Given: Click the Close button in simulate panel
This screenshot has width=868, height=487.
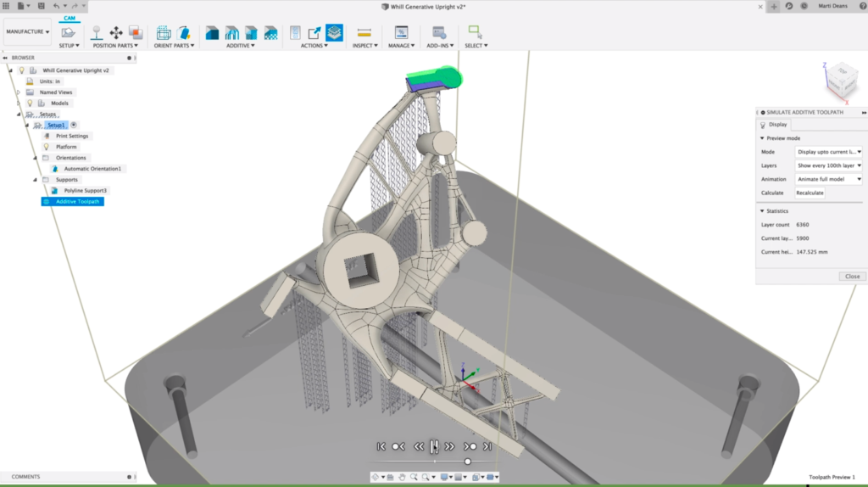Looking at the screenshot, I should (x=852, y=276).
